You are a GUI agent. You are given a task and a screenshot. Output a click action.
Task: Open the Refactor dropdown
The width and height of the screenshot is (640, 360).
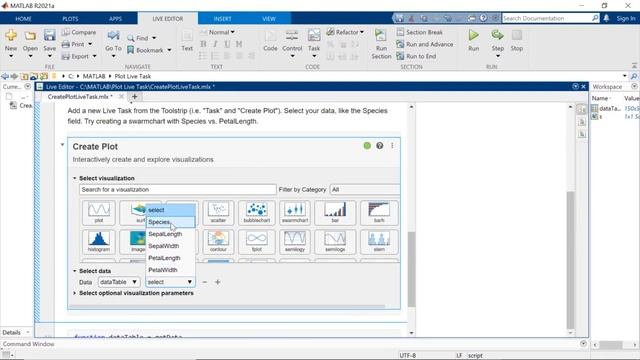(x=345, y=32)
